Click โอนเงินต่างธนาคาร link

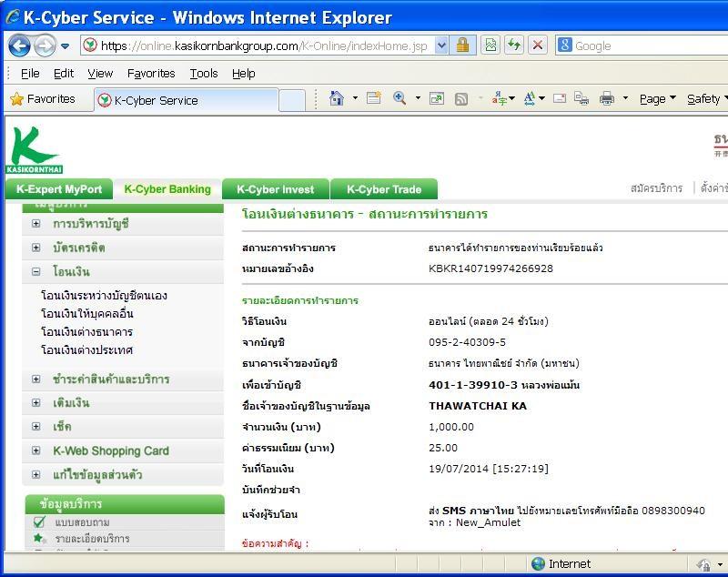tap(86, 332)
